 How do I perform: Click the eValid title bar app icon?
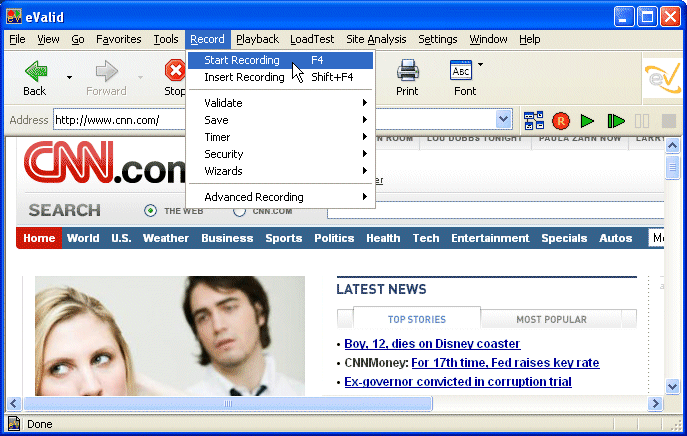click(x=14, y=17)
